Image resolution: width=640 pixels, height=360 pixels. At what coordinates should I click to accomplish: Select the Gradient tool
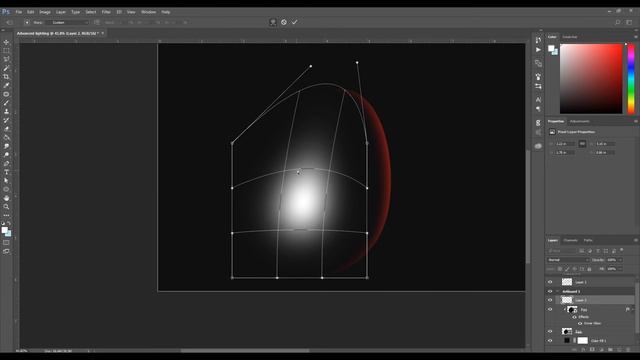pyautogui.click(x=6, y=137)
